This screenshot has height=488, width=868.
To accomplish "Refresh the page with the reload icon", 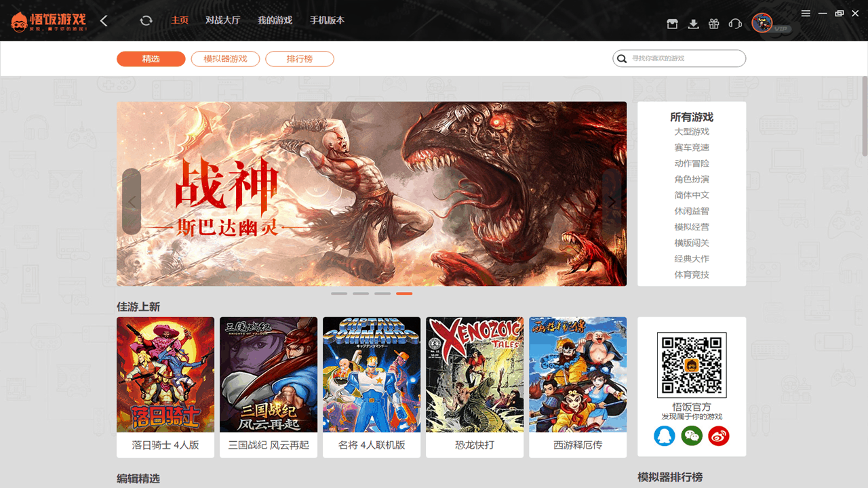I will pos(146,21).
